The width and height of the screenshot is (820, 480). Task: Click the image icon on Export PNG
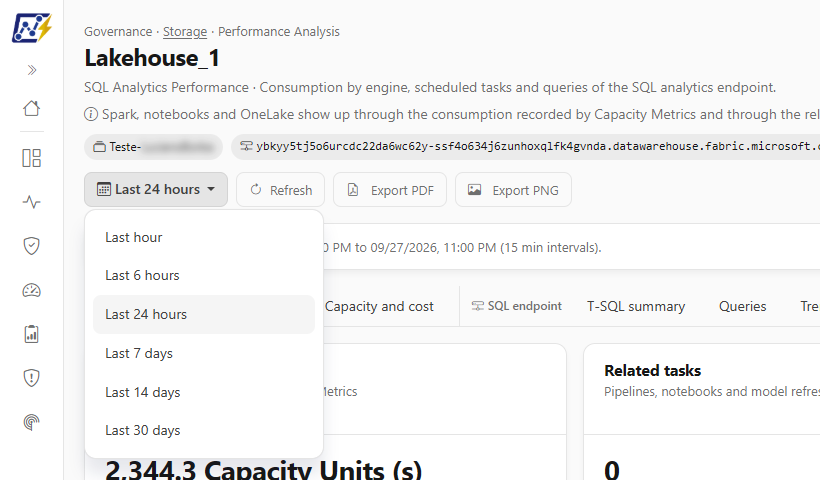(x=474, y=190)
